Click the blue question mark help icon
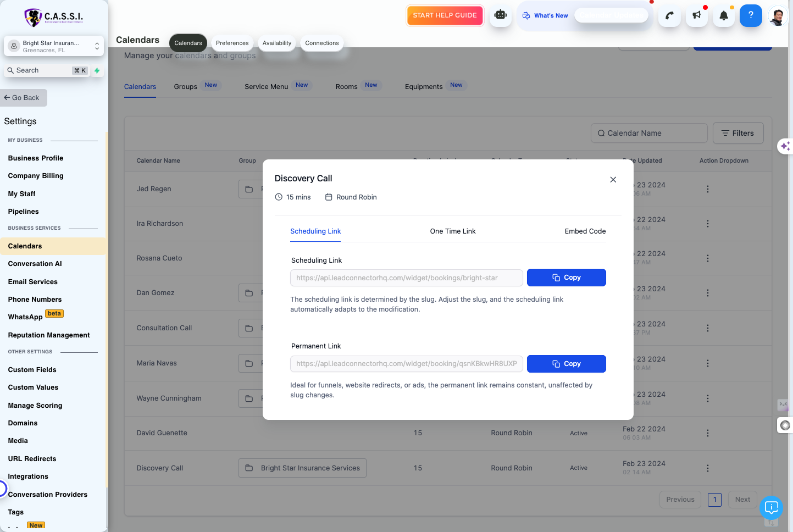Screen dimensions: 793x532 pos(751,15)
